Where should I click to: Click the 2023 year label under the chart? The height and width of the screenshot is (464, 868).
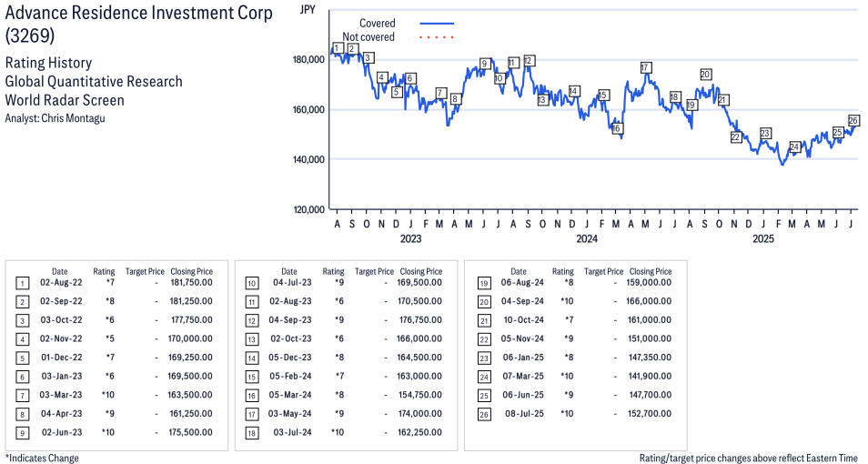pos(410,238)
